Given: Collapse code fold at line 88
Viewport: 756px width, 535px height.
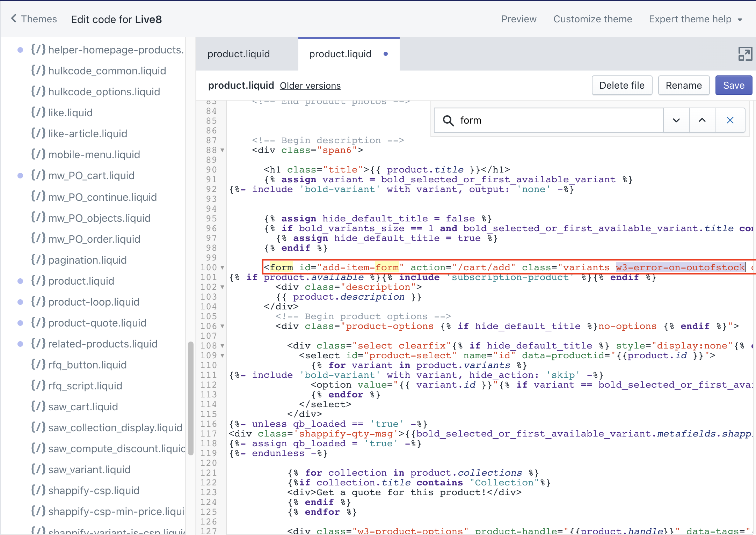Looking at the screenshot, I should coord(222,150).
